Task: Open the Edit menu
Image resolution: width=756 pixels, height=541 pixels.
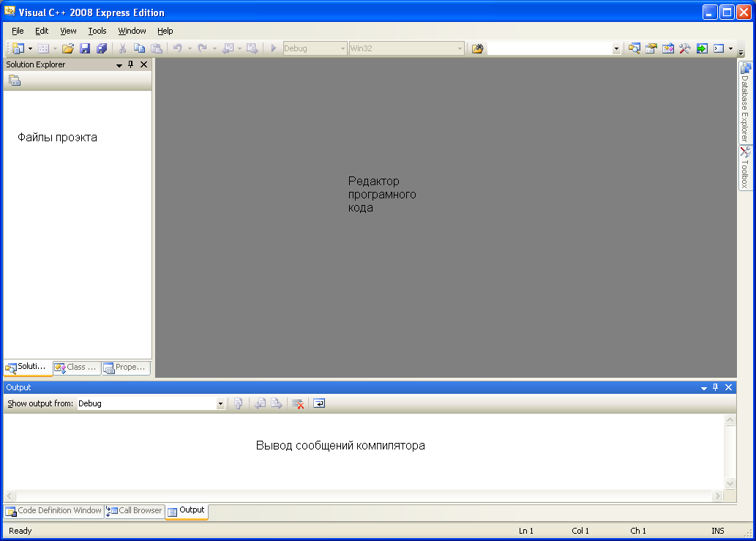Action: point(42,31)
